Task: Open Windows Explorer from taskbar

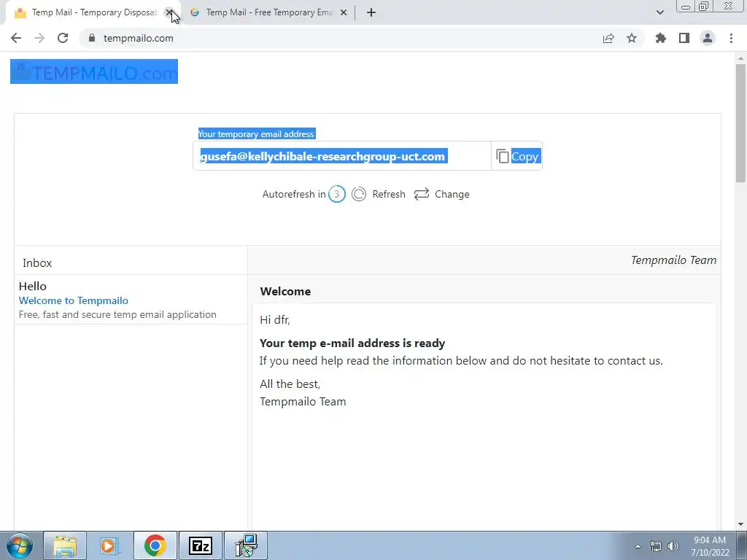Action: pyautogui.click(x=65, y=545)
